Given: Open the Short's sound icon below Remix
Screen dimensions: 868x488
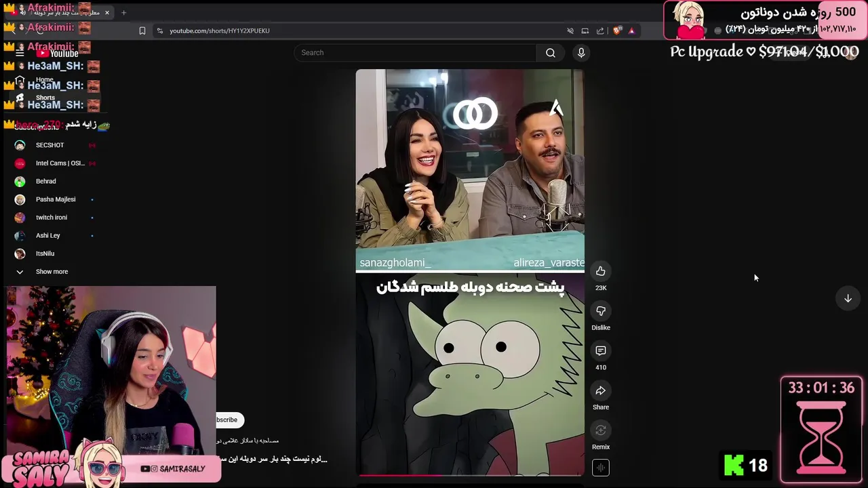Looking at the screenshot, I should (601, 468).
